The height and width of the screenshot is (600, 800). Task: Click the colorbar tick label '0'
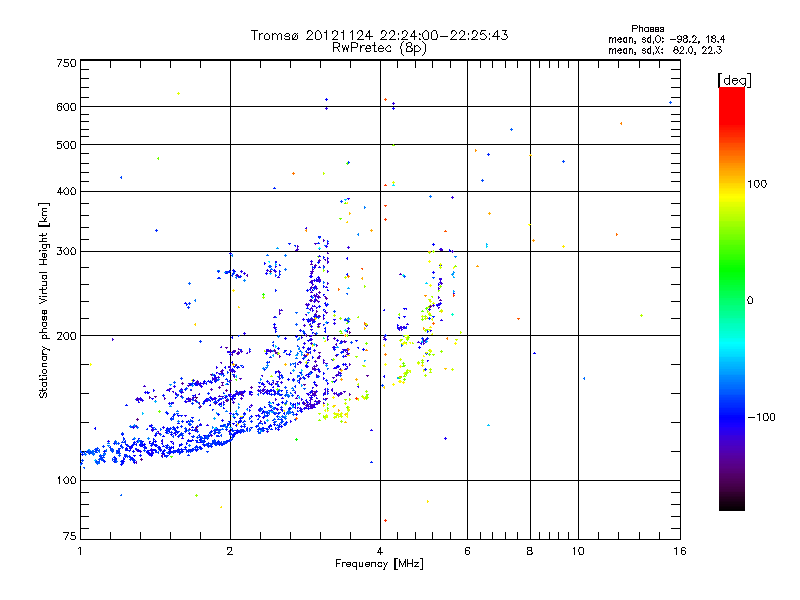tap(749, 301)
